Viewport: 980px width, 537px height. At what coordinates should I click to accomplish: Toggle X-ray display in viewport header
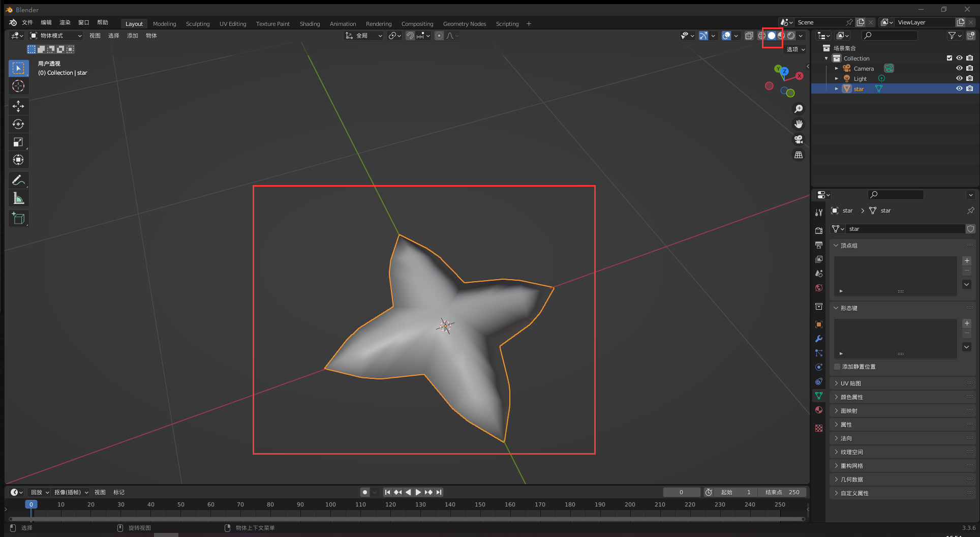click(x=749, y=36)
